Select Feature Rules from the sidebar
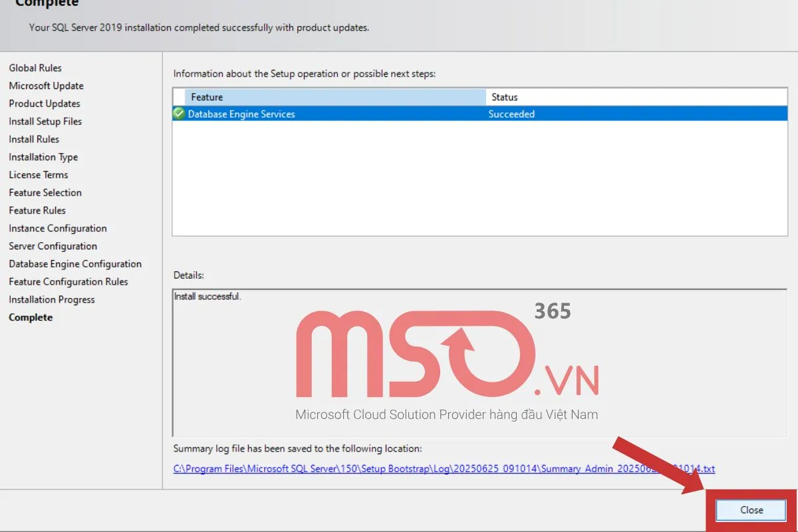798x532 pixels. pos(37,210)
